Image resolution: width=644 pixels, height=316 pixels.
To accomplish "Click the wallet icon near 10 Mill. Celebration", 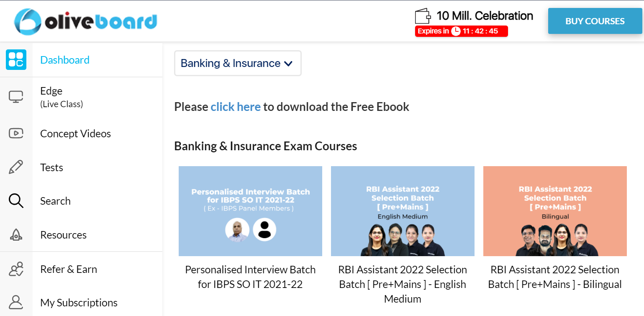I will [x=423, y=16].
